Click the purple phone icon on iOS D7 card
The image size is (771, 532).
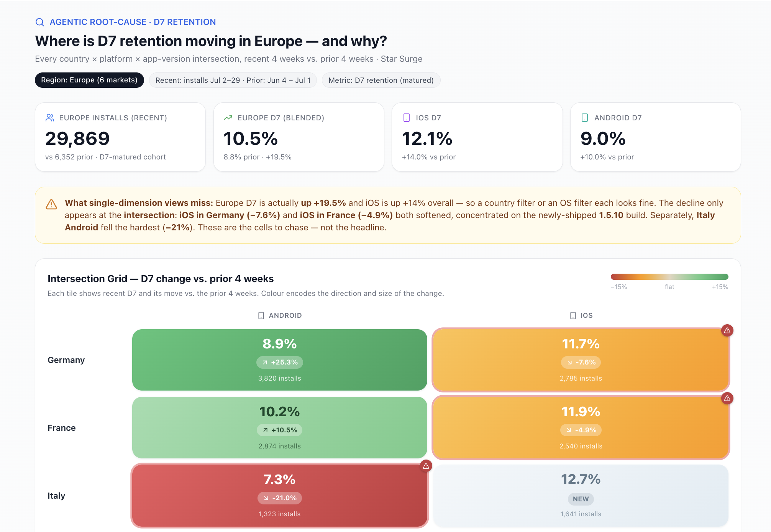click(x=407, y=118)
